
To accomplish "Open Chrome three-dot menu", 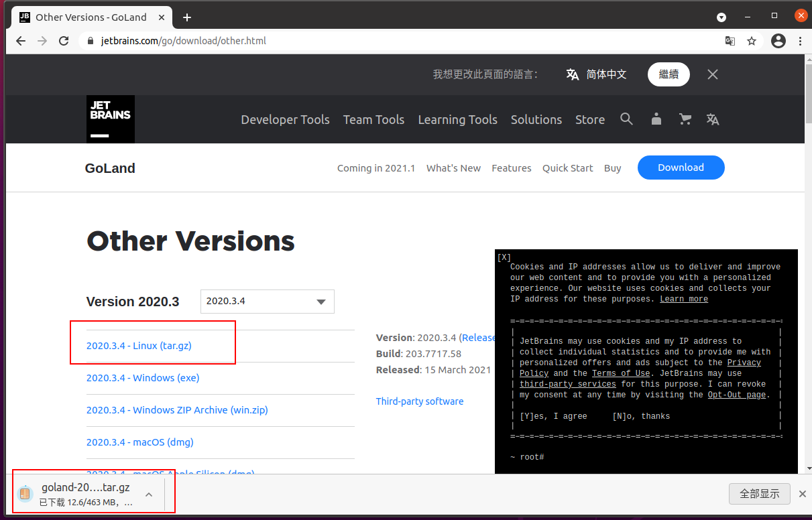I will click(800, 41).
